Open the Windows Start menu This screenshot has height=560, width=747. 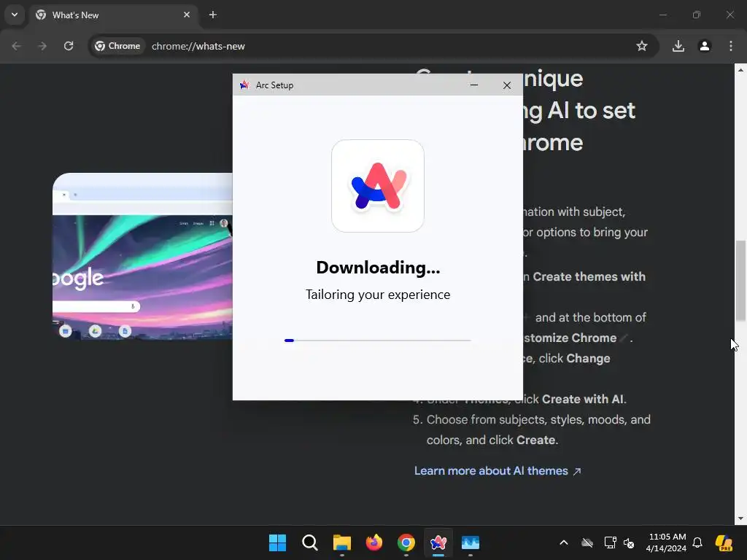click(277, 542)
